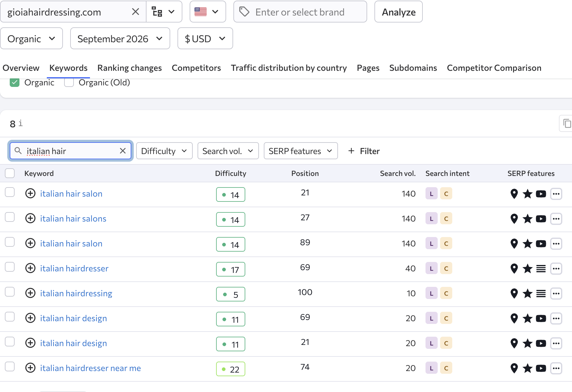The image size is (572, 392).
Task: Open the Search vol. filter dropdown
Action: tap(228, 151)
